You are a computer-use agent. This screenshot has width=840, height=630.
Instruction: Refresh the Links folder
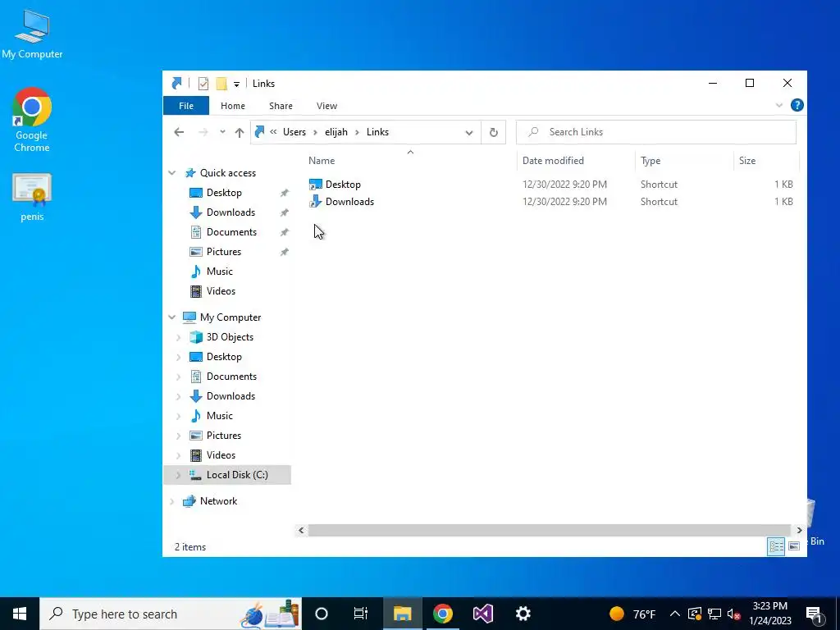(x=493, y=132)
